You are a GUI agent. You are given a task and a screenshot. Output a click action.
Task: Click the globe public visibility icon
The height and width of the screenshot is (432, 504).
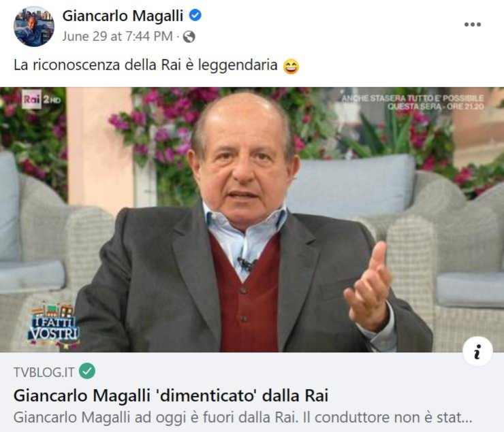point(189,37)
